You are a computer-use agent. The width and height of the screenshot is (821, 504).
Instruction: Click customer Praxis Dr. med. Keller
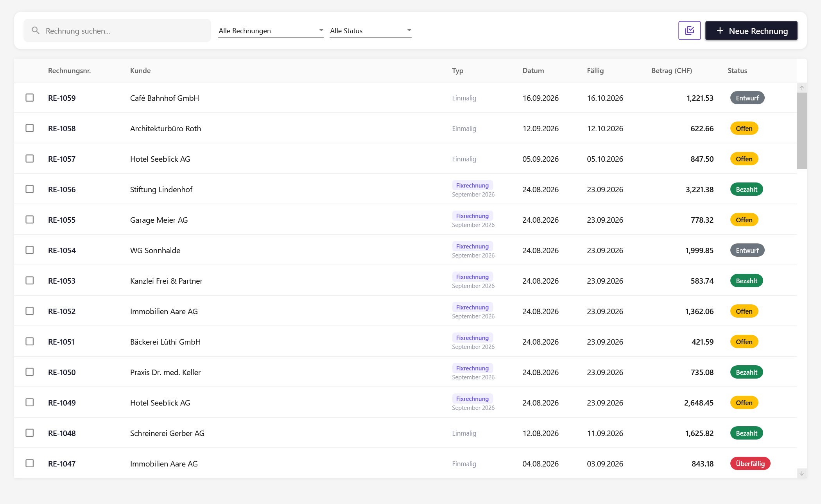[x=165, y=372]
